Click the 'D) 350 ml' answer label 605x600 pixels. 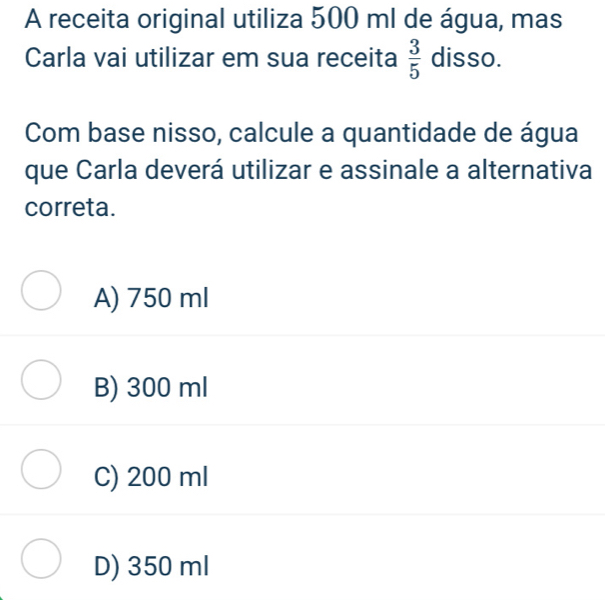[151, 566]
